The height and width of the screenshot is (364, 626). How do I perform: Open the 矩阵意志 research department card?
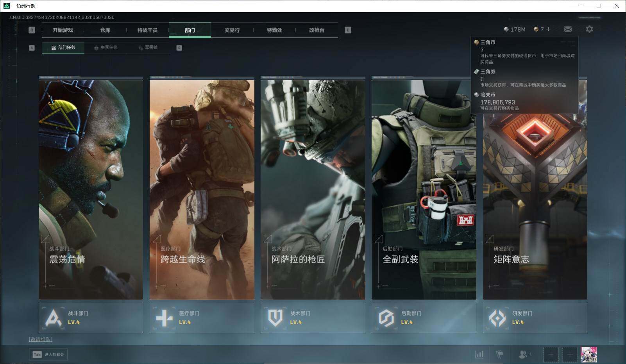[535, 189]
